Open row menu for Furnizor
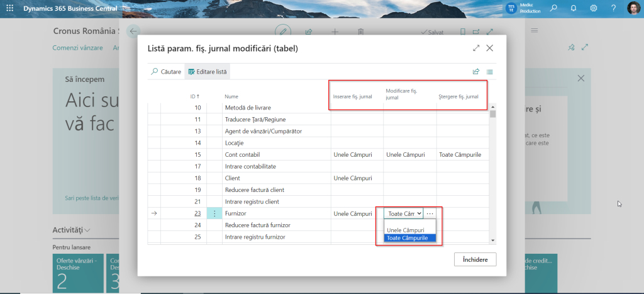This screenshot has width=644, height=294. pyautogui.click(x=214, y=214)
